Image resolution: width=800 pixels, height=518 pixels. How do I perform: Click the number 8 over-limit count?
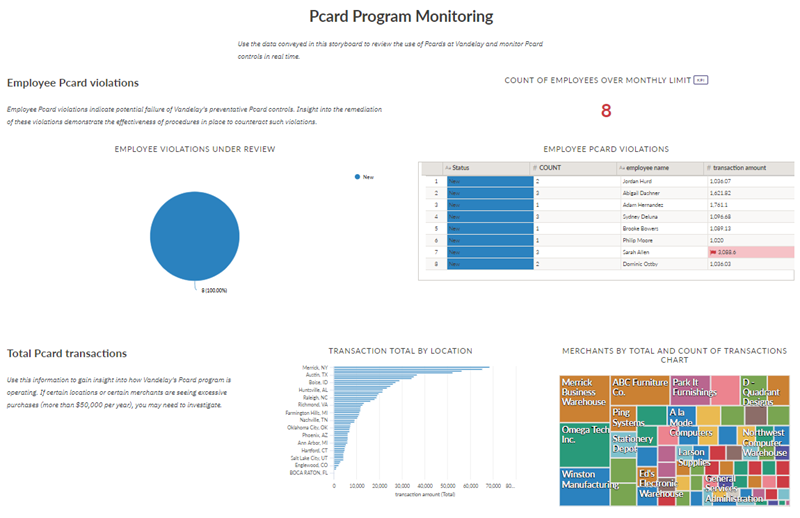(606, 111)
